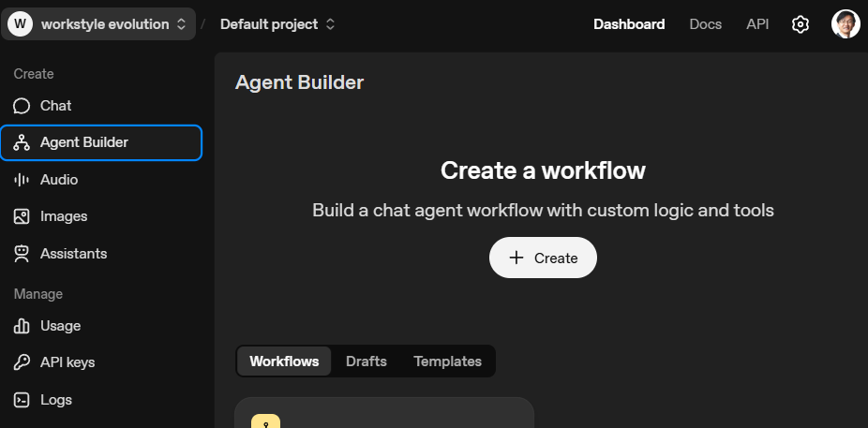Switch to the Workflows tab
This screenshot has width=868, height=428.
coord(284,362)
